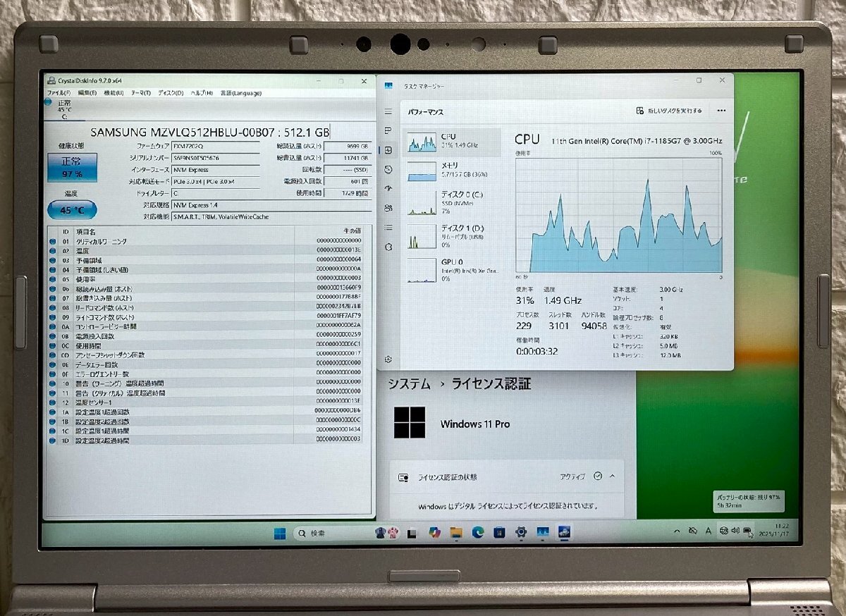Open the Windows Start menu

tap(280, 532)
